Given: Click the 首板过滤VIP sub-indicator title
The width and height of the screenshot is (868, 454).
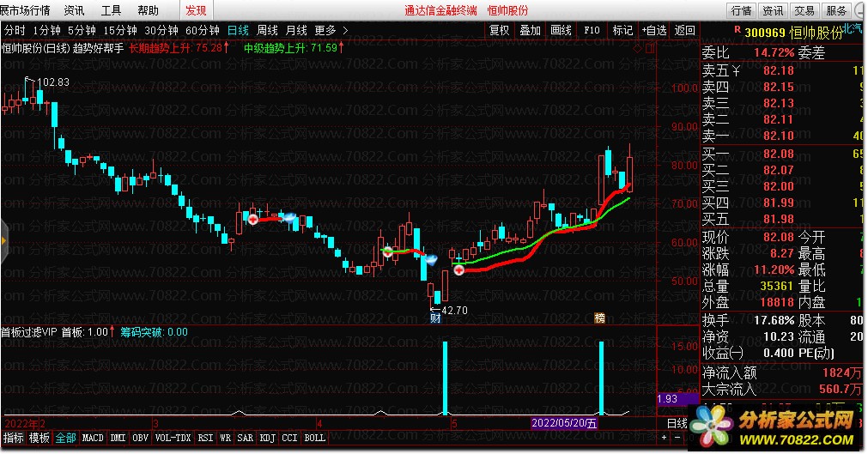Looking at the screenshot, I should point(29,332).
